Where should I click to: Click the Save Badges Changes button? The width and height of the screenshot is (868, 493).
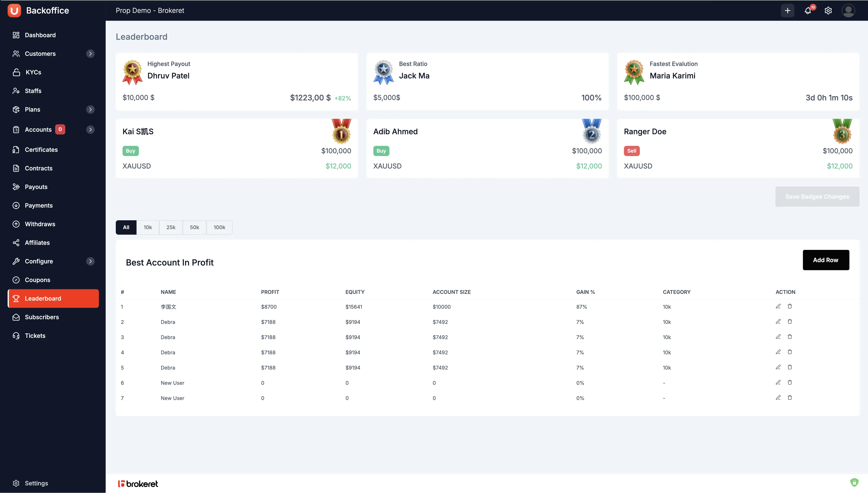point(817,196)
